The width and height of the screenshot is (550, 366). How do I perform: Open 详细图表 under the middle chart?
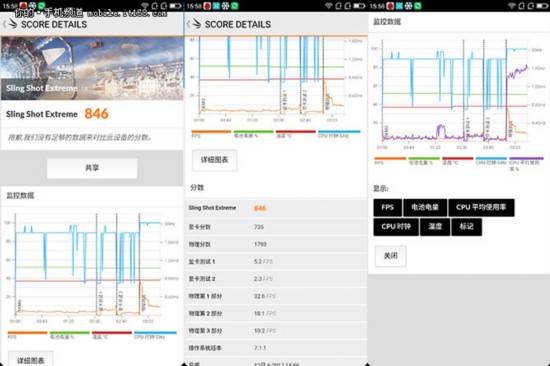(x=214, y=160)
